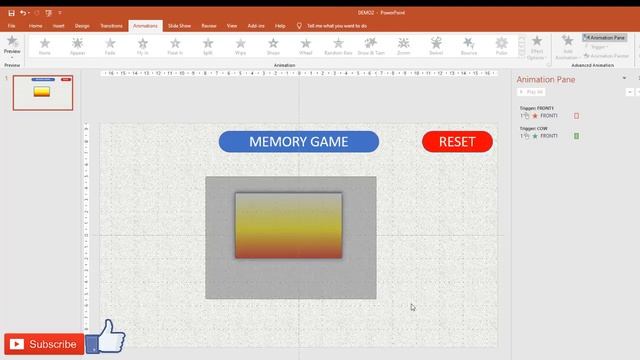Click the Animation Painter button
The image size is (640, 360).
(x=606, y=56)
